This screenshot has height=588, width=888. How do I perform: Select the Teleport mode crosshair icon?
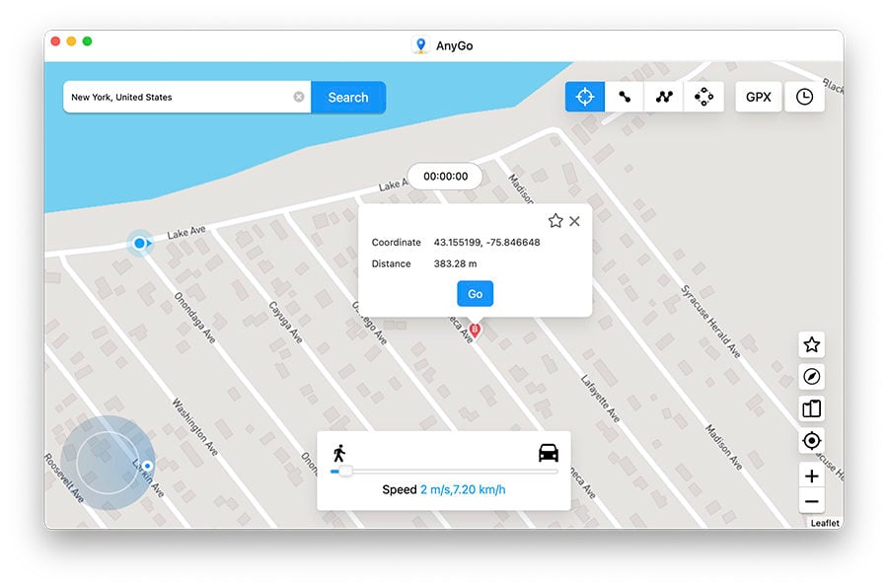(x=584, y=96)
